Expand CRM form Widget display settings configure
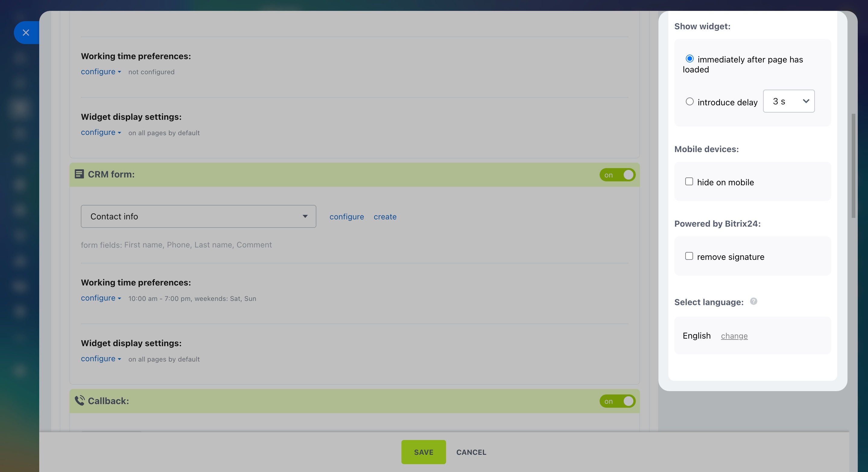868x472 pixels. [101, 359]
